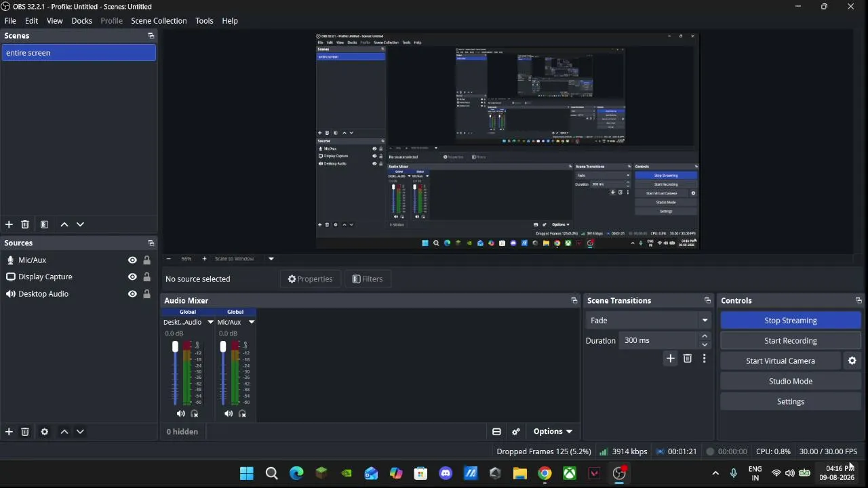Start the virtual camera
This screenshot has height=488, width=868.
781,361
